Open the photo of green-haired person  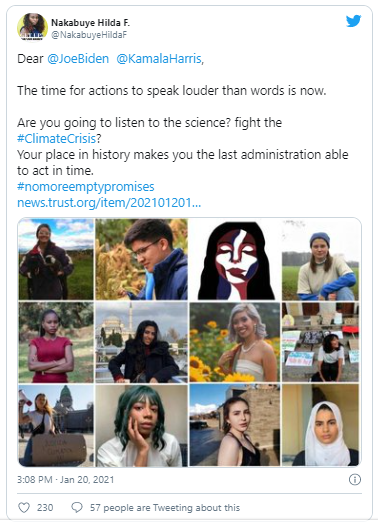(142, 425)
